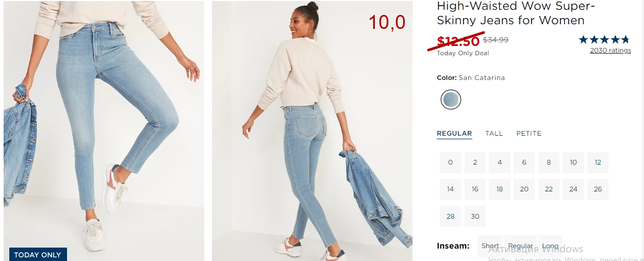The width and height of the screenshot is (644, 261).
Task: Select size 22
Action: tap(549, 189)
